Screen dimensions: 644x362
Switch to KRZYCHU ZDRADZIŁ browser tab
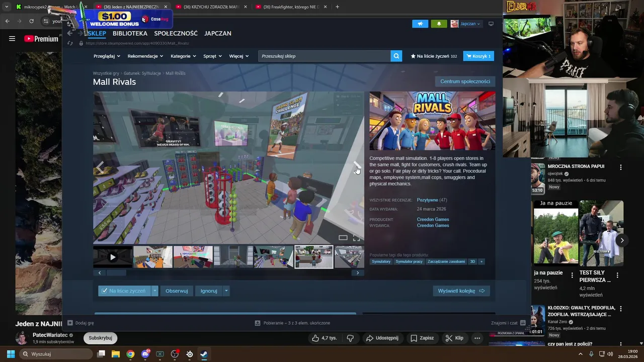coord(210,7)
